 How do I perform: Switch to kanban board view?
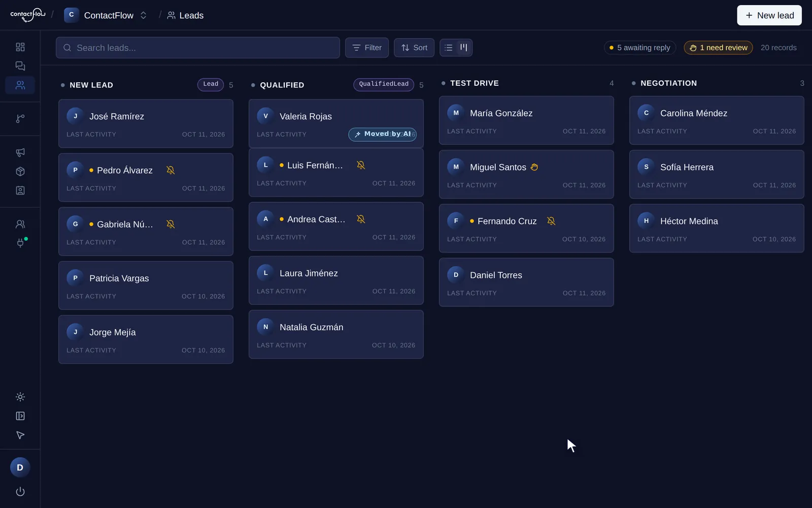click(x=464, y=48)
